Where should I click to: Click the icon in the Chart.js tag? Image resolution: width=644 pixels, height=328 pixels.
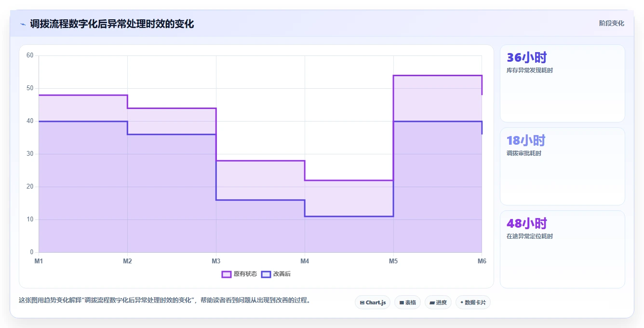tap(362, 303)
